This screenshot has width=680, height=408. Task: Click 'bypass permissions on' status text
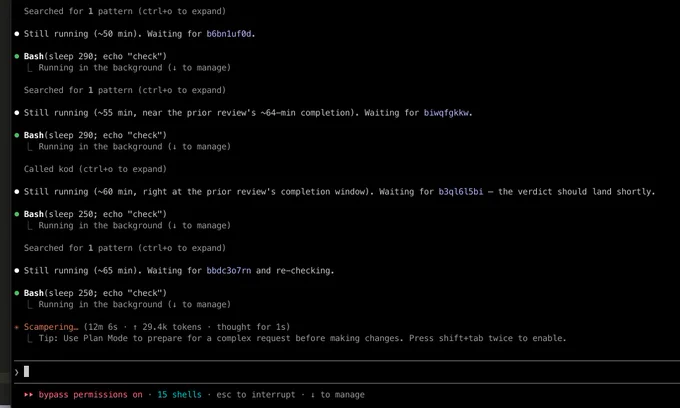[90, 395]
